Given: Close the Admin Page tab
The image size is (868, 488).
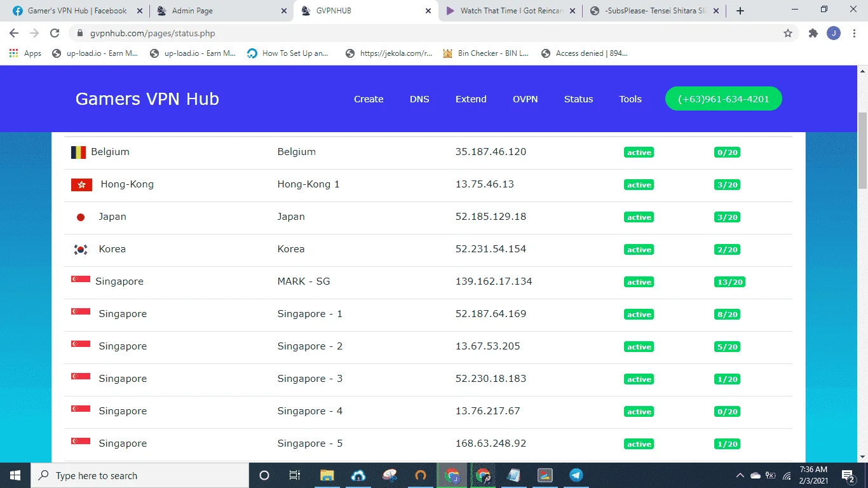Looking at the screenshot, I should (283, 11).
